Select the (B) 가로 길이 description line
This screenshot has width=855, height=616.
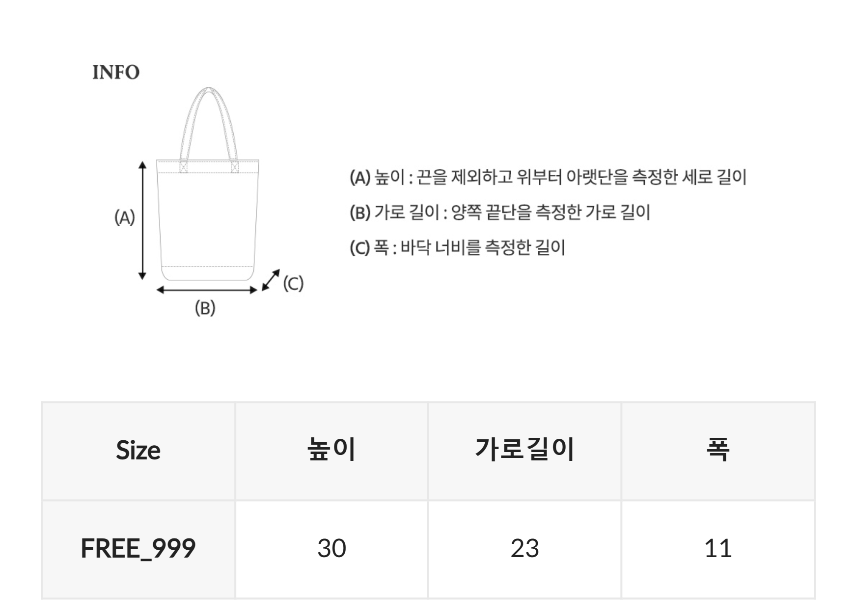coord(499,213)
